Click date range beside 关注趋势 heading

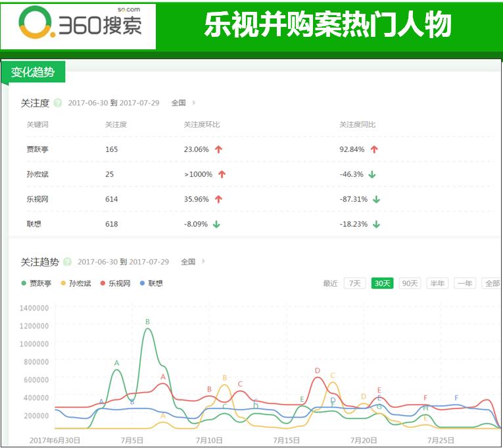123,262
